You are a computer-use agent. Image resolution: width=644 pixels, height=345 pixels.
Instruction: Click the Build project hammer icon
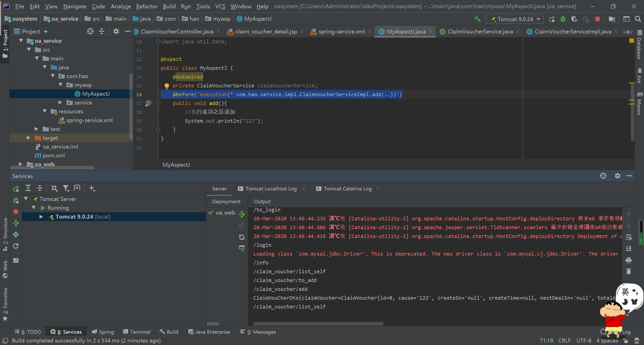(x=477, y=19)
